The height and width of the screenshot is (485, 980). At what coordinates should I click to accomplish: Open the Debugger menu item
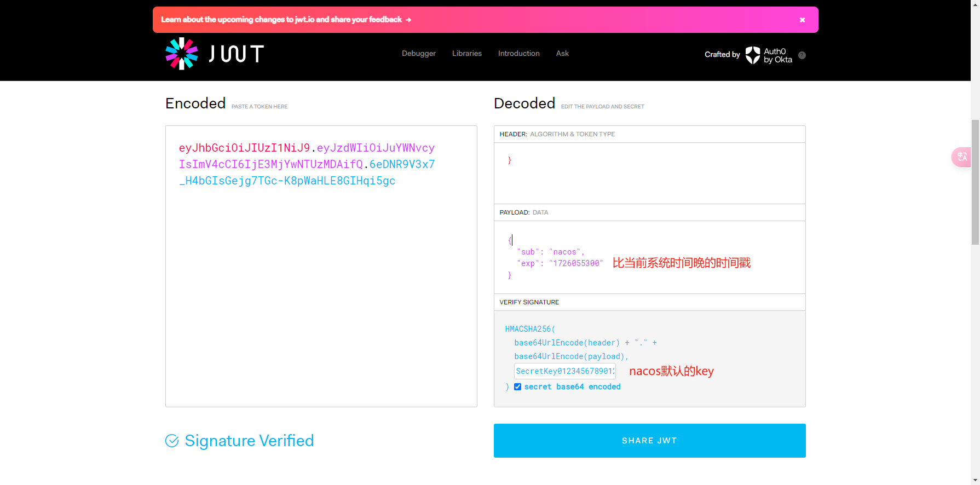coord(418,54)
